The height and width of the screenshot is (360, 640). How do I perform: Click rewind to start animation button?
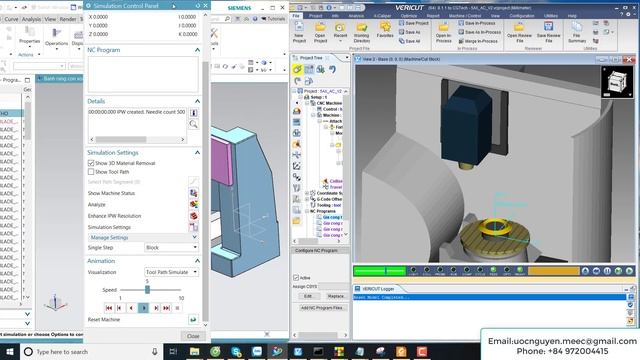109,308
